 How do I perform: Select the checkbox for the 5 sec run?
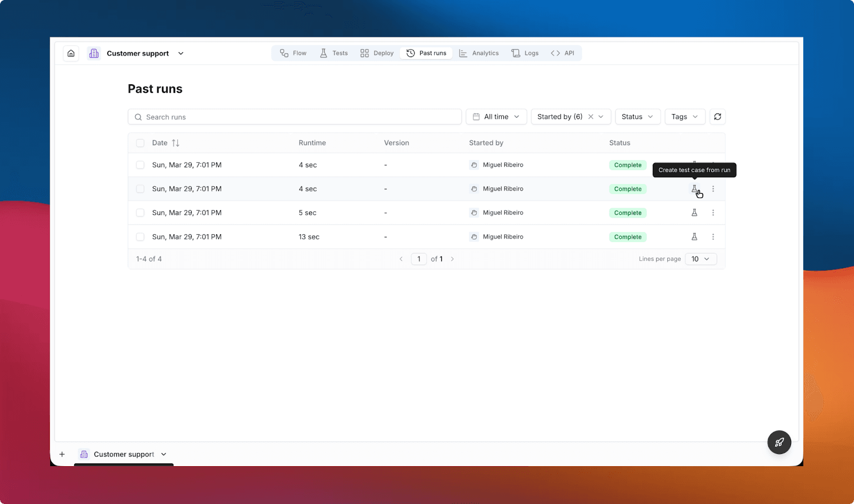click(140, 213)
